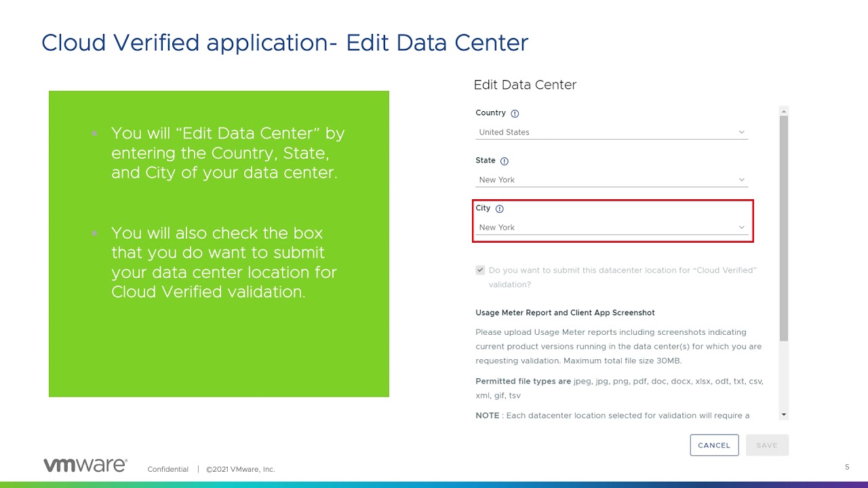Open the City dropdown showing New York
Screen dimensions: 868x488
(x=611, y=227)
